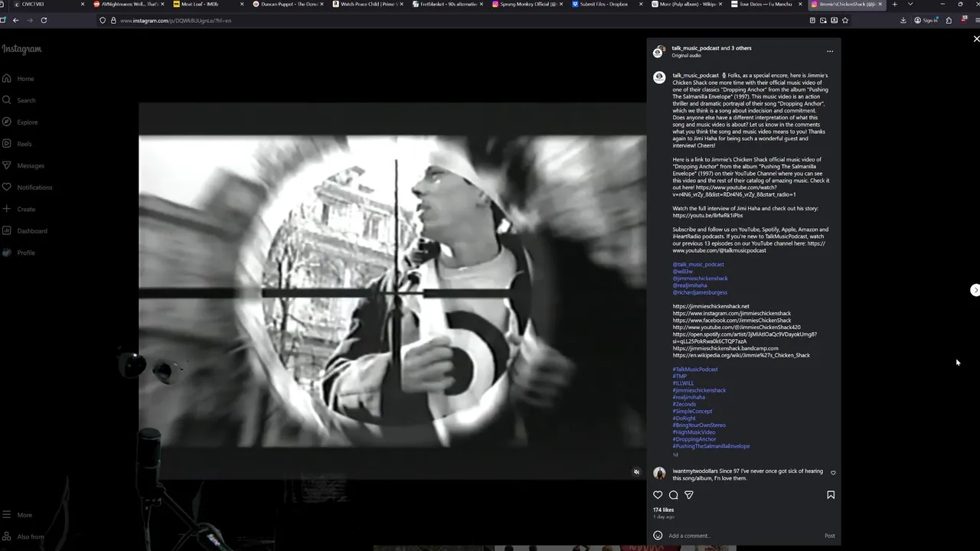980x551 pixels.
Task: Open the #BringYourOwnStereo hashtag
Action: pyautogui.click(x=699, y=425)
